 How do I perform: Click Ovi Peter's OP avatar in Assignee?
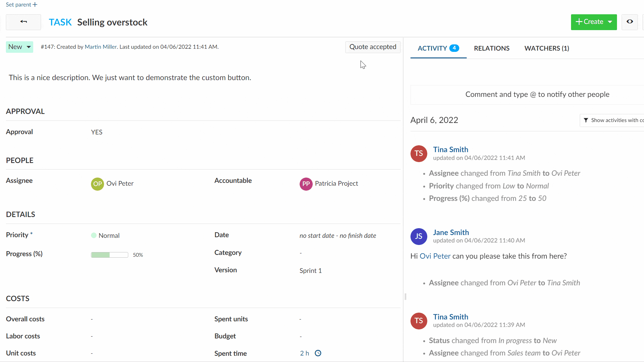coord(97,184)
